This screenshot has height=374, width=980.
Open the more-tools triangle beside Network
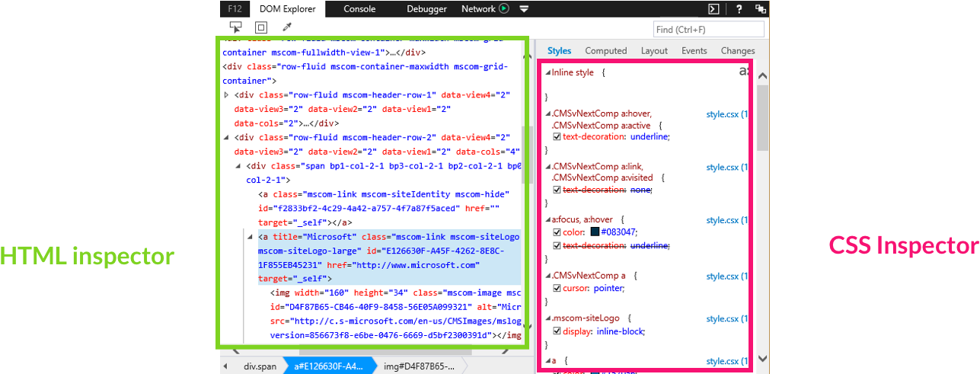tap(524, 9)
